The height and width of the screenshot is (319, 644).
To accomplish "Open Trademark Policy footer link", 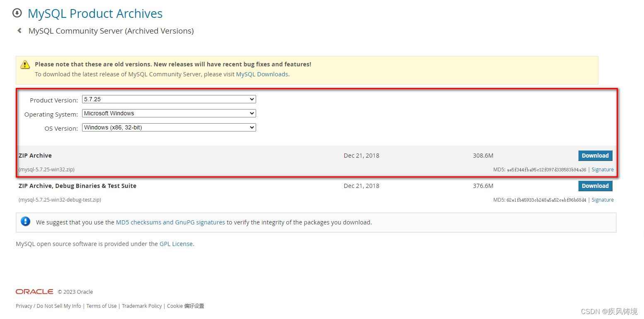I will (142, 306).
